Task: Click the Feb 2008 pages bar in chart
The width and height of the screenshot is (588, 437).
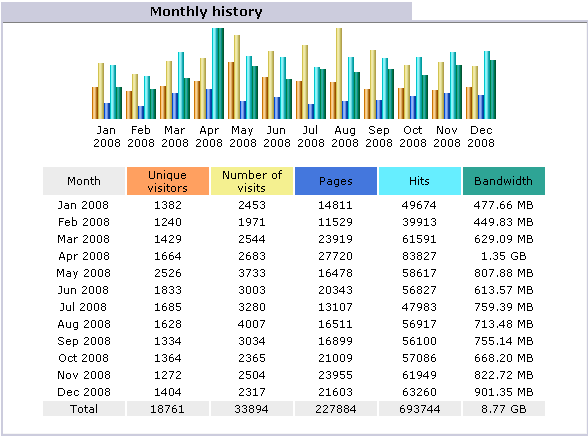Action: [x=141, y=112]
